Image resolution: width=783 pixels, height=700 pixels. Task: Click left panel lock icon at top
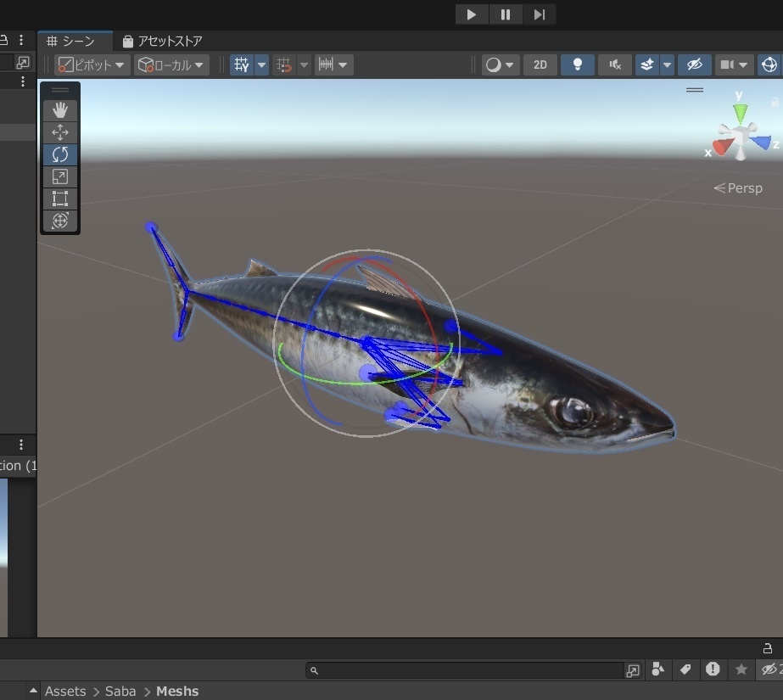click(x=3, y=40)
